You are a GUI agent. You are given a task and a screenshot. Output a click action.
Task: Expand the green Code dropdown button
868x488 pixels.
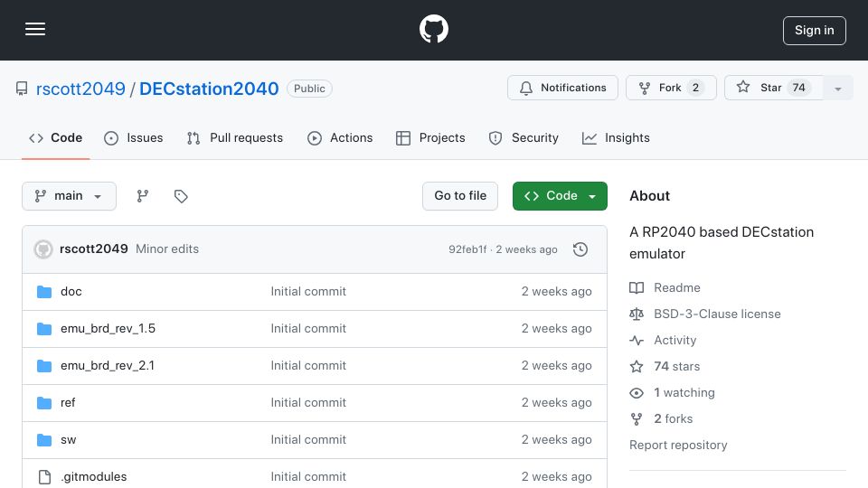tap(560, 196)
